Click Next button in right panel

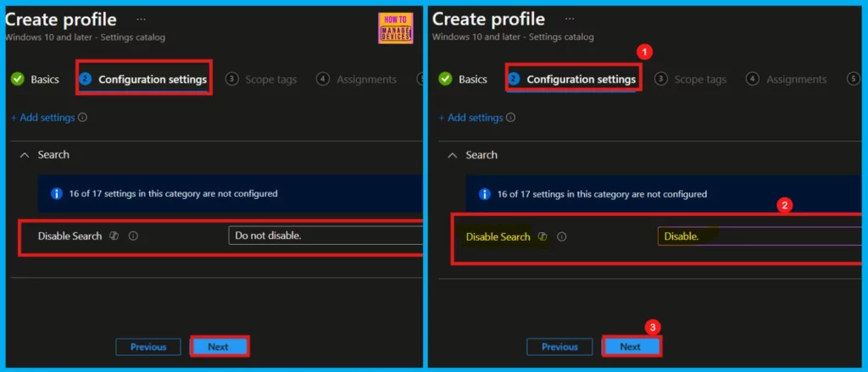coord(631,347)
